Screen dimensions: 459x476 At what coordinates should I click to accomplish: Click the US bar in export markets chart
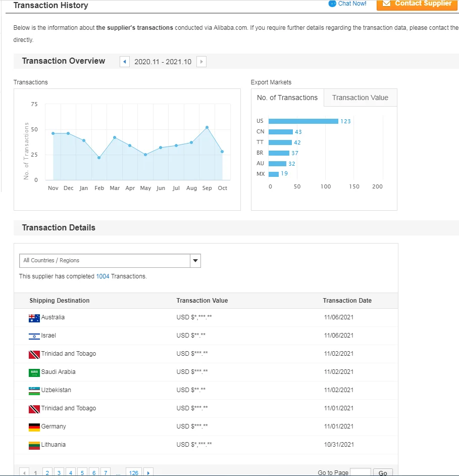(x=303, y=121)
